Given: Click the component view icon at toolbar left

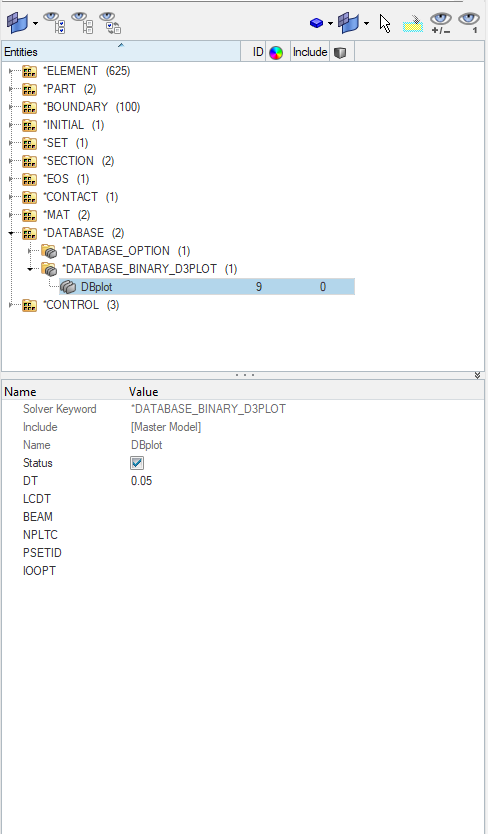Looking at the screenshot, I should 18,23.
